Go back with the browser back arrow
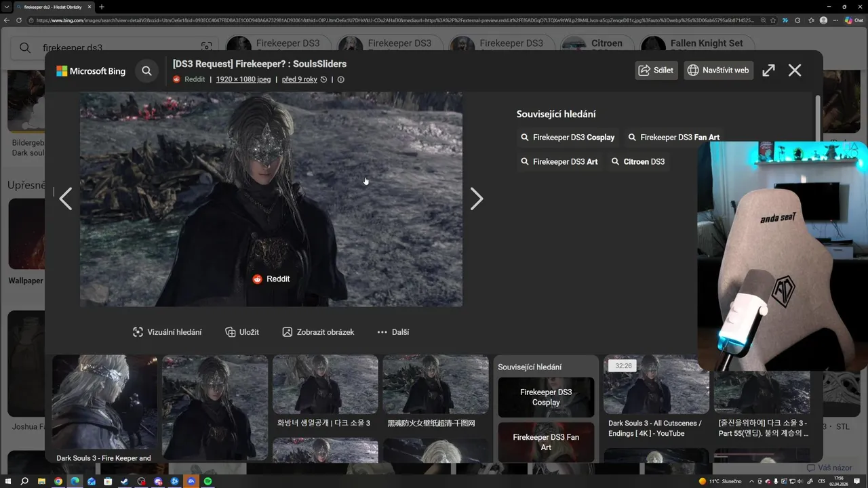Image resolution: width=868 pixels, height=488 pixels. [x=7, y=20]
